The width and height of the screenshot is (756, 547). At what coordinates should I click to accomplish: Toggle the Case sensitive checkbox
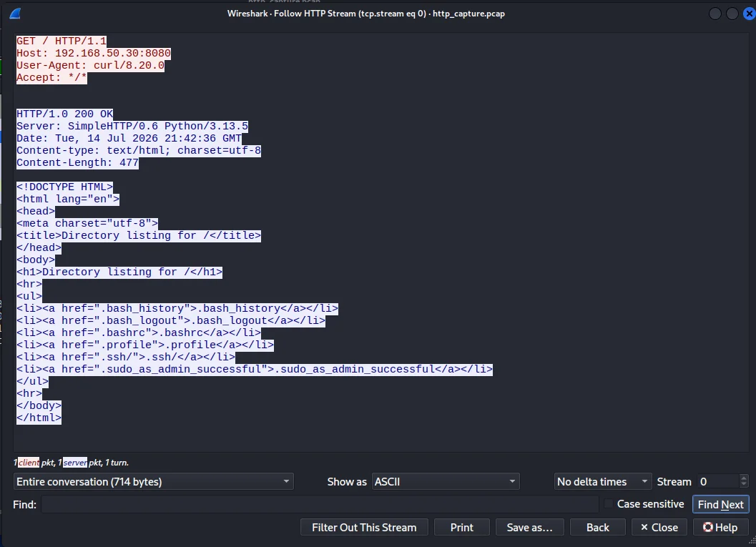click(x=609, y=504)
